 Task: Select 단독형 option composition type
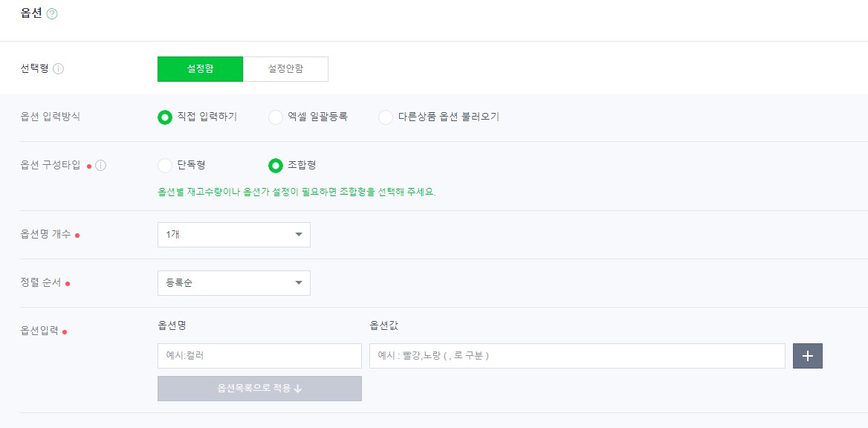click(165, 165)
